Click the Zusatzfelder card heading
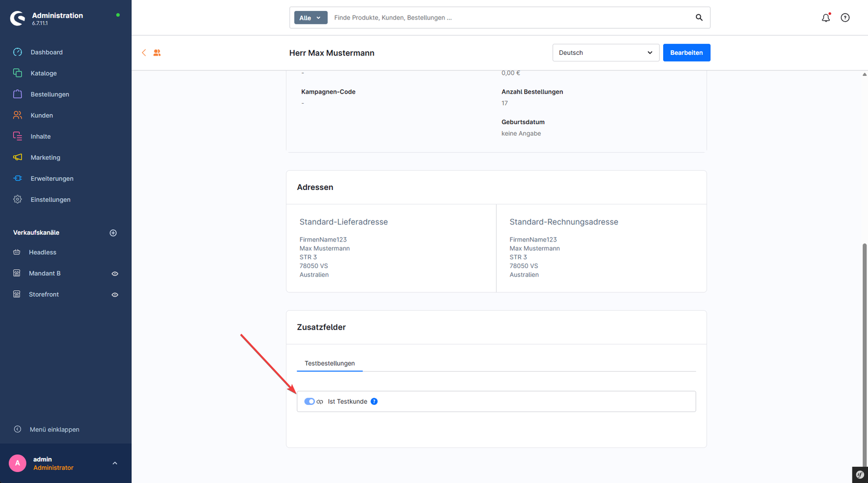This screenshot has height=483, width=868. click(321, 327)
